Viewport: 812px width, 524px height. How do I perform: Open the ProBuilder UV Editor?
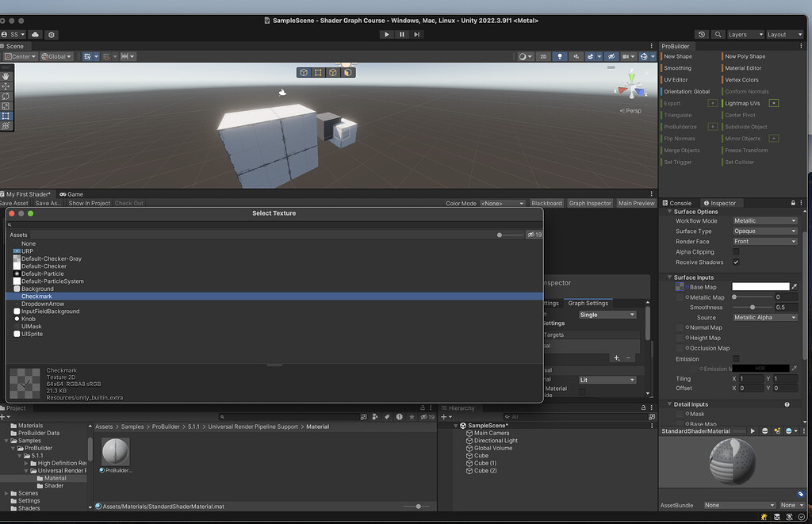pos(676,79)
